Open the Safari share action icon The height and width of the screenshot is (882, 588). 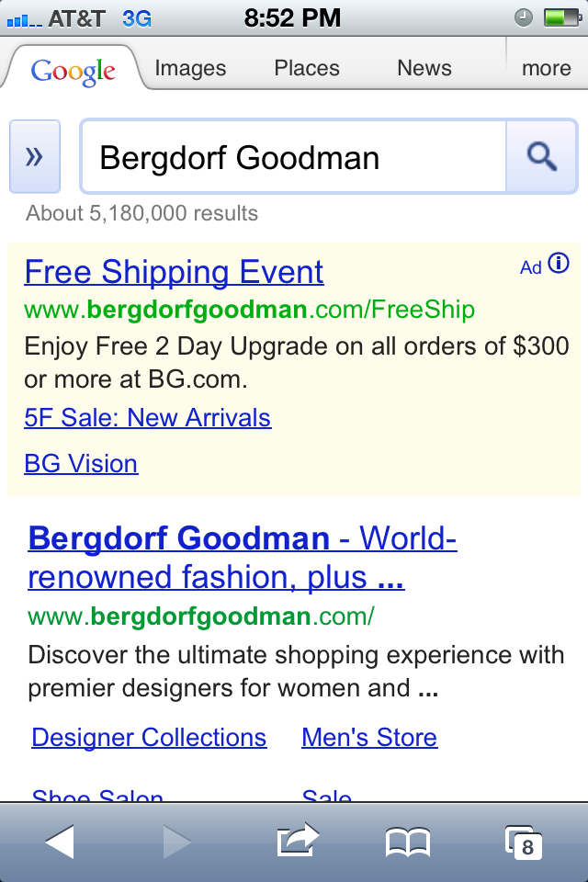(297, 840)
